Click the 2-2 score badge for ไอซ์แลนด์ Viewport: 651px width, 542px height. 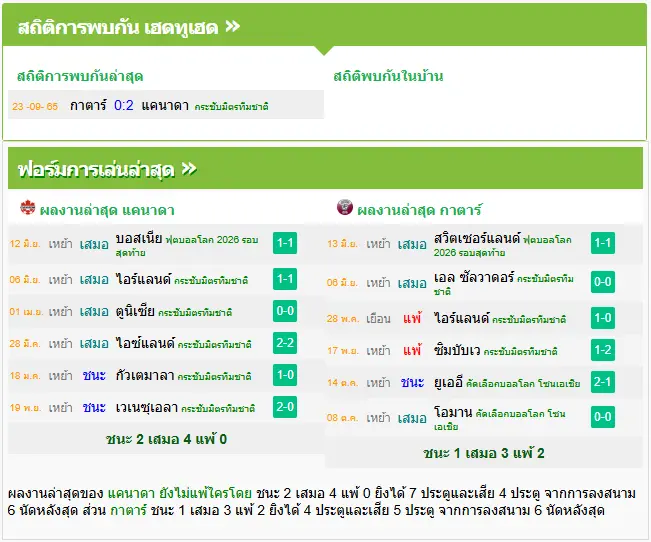click(285, 343)
